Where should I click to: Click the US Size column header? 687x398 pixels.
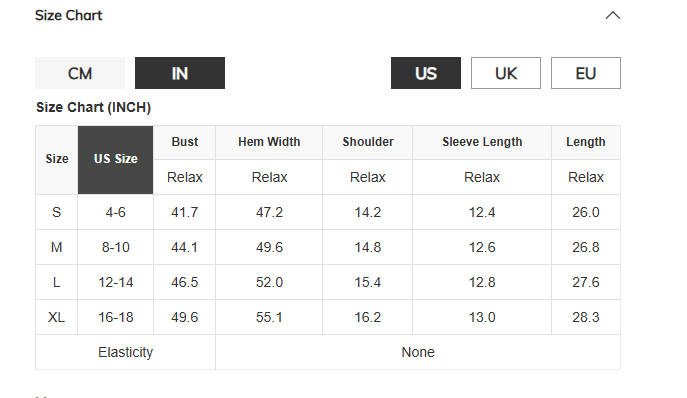coord(116,160)
